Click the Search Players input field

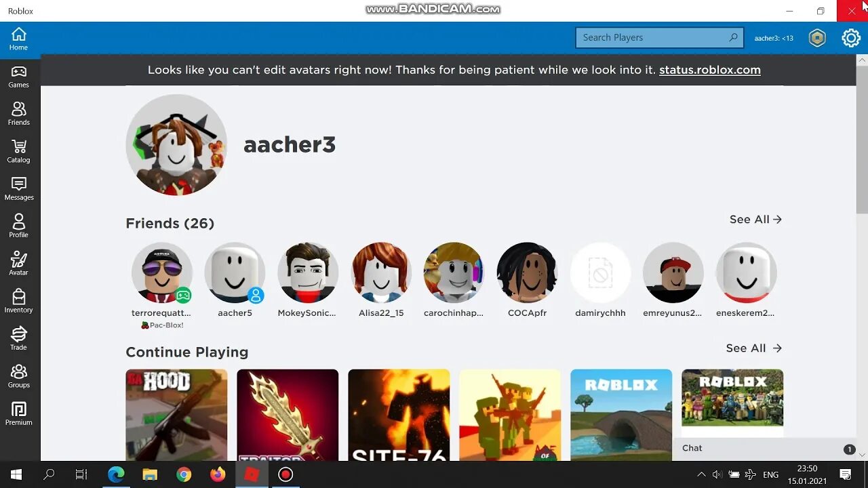(659, 38)
